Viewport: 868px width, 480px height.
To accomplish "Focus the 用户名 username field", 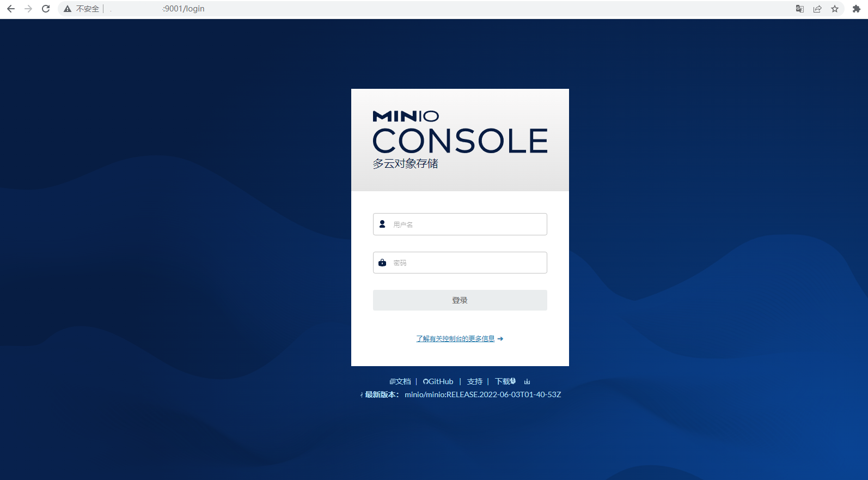I will point(460,224).
